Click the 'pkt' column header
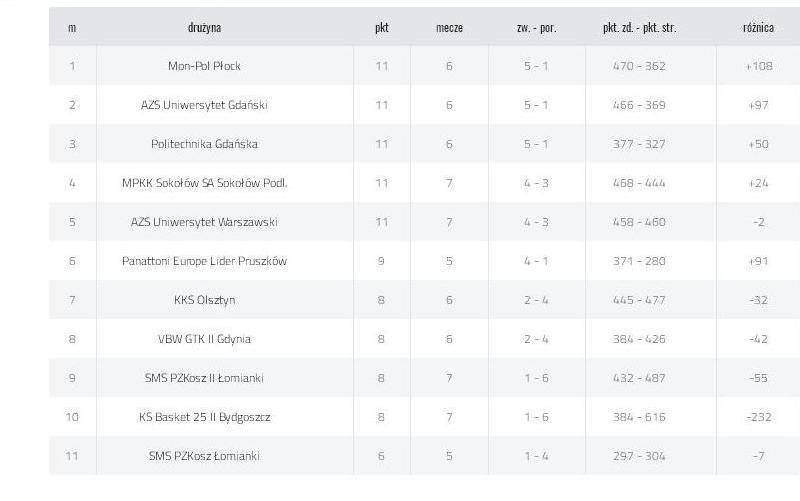This screenshot has width=800, height=501. (382, 28)
